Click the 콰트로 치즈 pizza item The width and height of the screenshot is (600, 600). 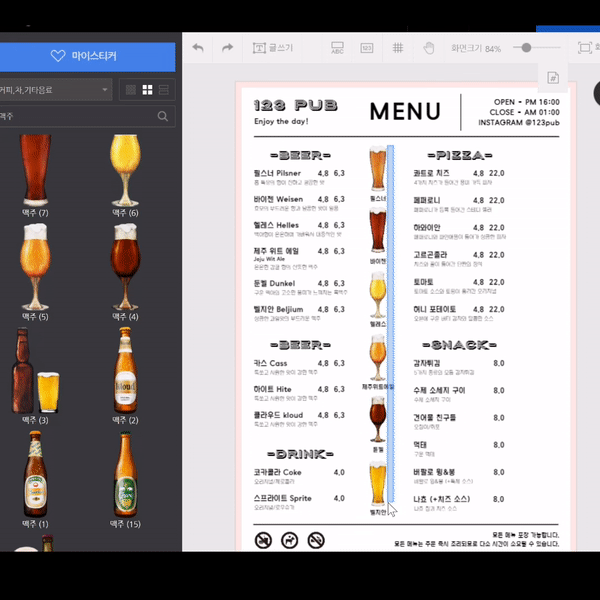point(432,173)
